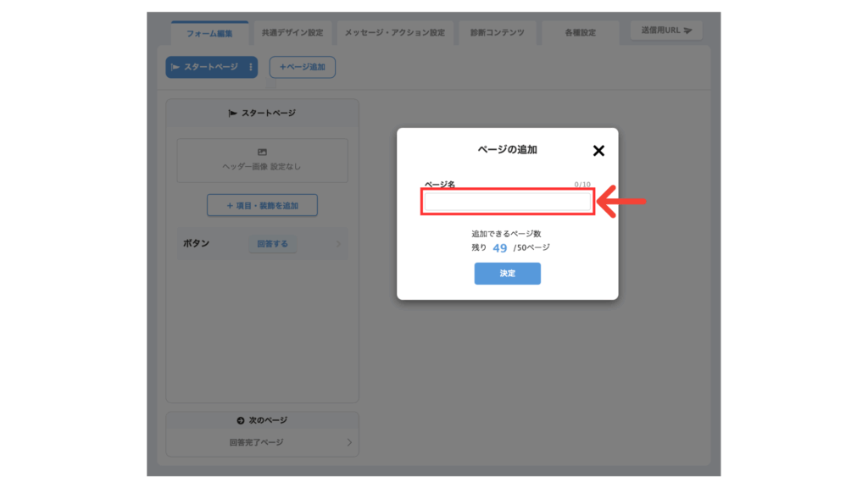
Task: Click the paper plane icon beside 送信用URL
Action: pyautogui.click(x=688, y=30)
